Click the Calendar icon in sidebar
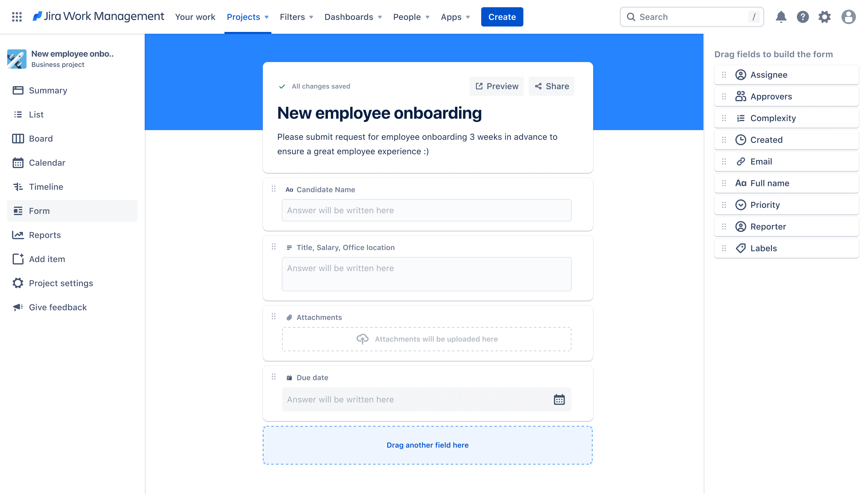868x494 pixels. tap(18, 162)
